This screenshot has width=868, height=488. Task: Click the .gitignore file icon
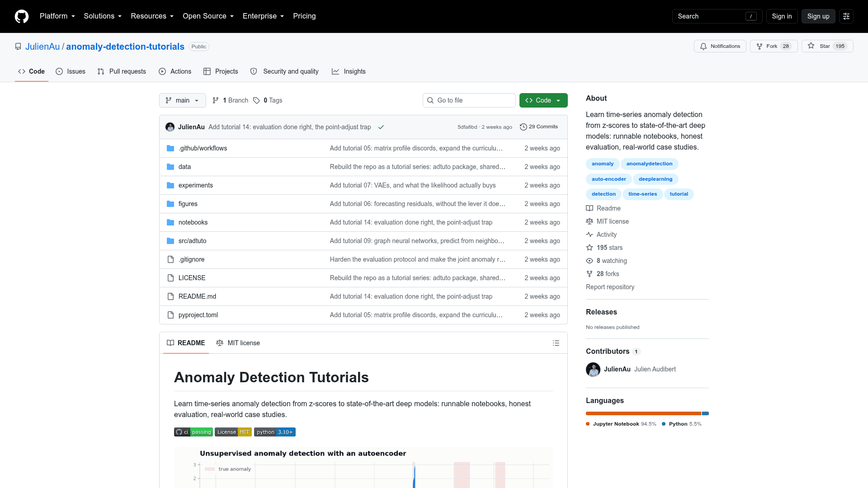170,259
